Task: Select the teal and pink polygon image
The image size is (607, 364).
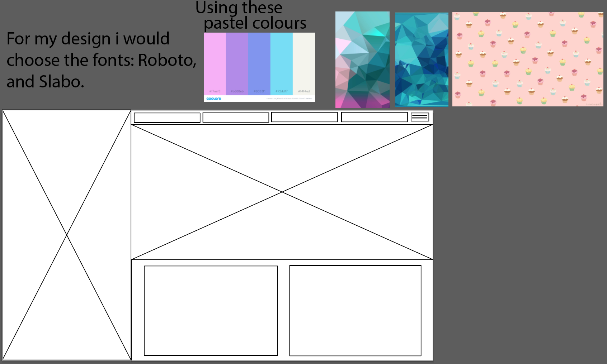Action: tap(362, 60)
